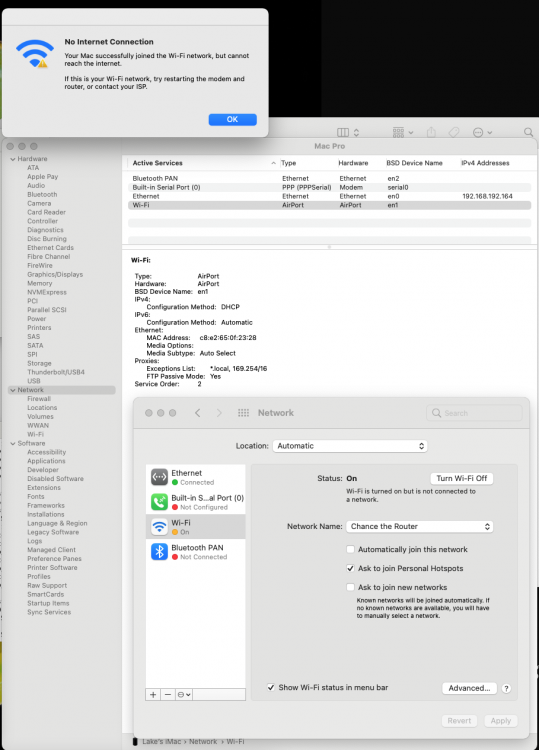Select Thunderbolt/USB4 in sidebar
This screenshot has height=750, width=539.
55,372
